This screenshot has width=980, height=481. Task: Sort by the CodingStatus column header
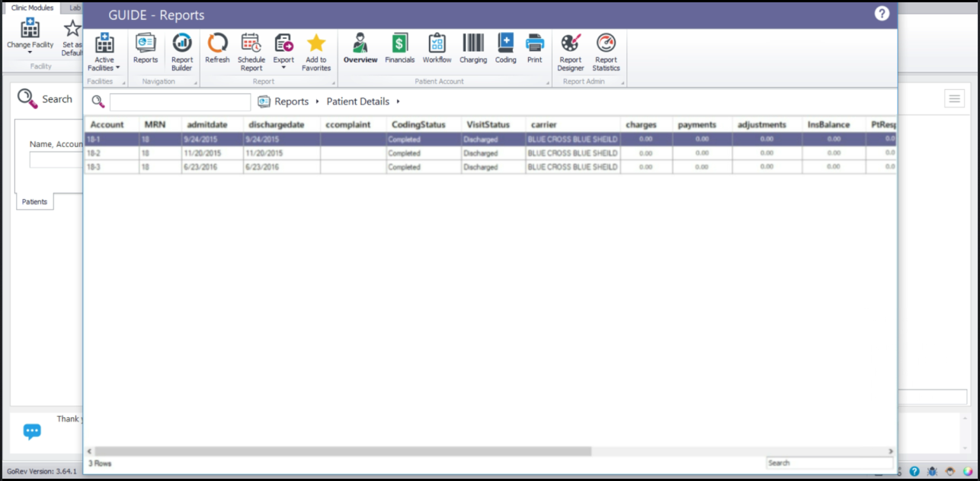point(424,125)
